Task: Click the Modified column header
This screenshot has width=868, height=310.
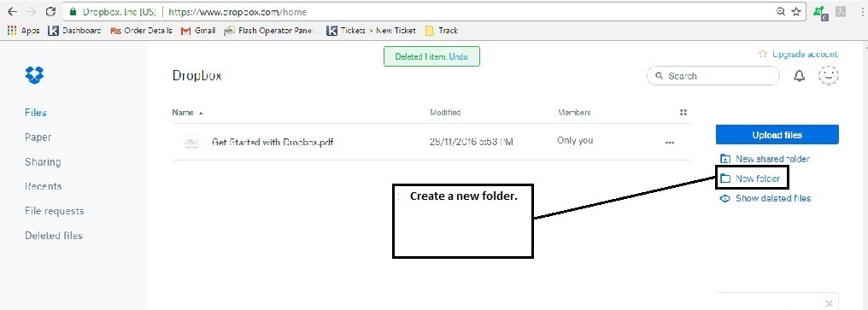Action: coord(445,113)
